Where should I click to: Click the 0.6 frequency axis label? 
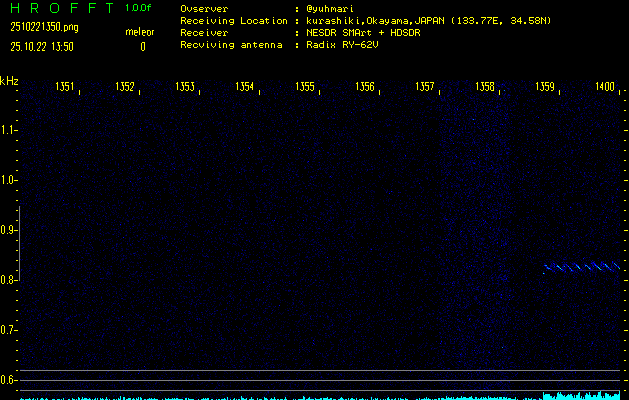(x=7, y=380)
